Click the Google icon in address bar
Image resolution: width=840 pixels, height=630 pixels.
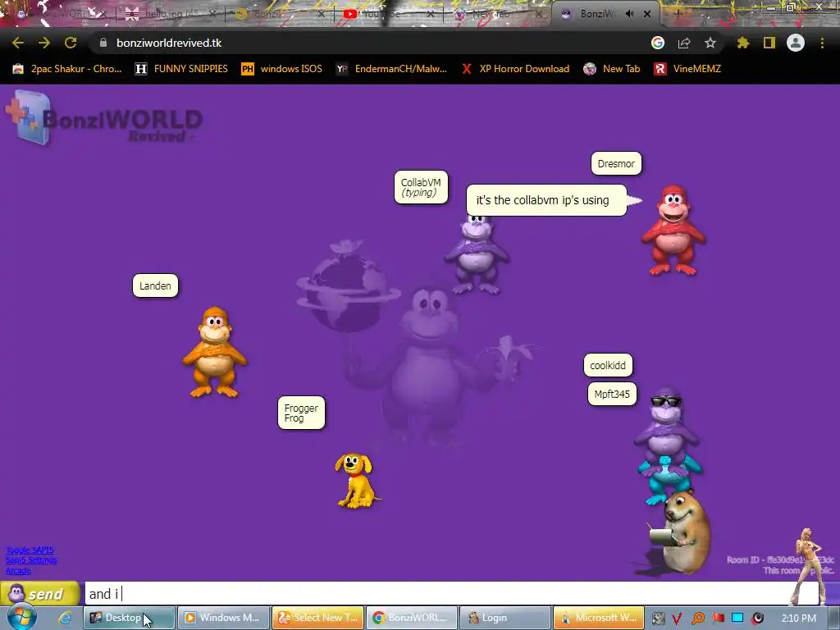[x=658, y=43]
